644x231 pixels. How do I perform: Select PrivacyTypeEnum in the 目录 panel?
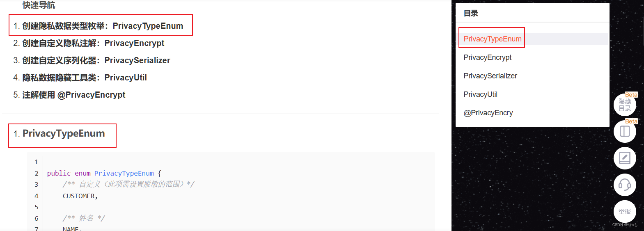(492, 39)
